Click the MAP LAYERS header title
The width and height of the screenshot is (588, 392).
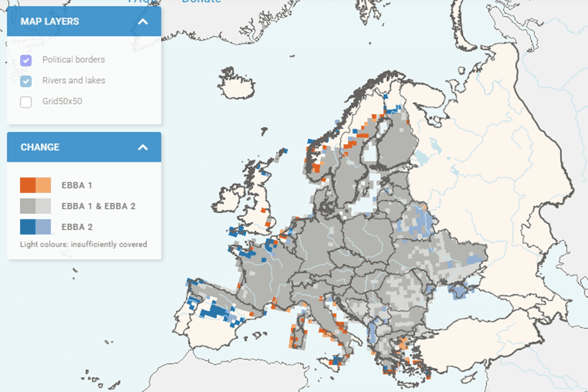50,22
